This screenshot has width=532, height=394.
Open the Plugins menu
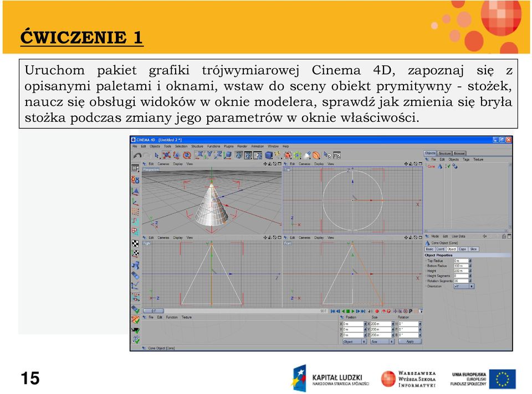point(229,146)
